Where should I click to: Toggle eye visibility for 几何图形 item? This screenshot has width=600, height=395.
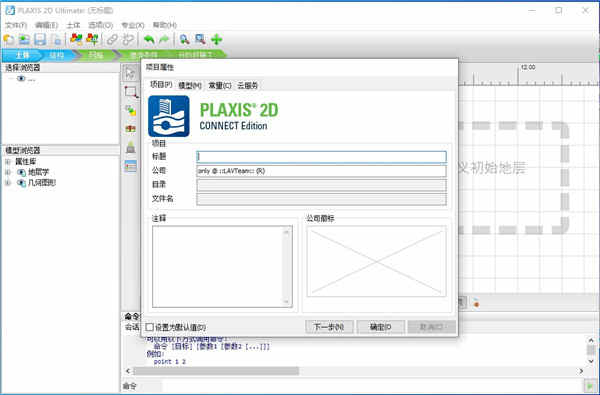[21, 183]
